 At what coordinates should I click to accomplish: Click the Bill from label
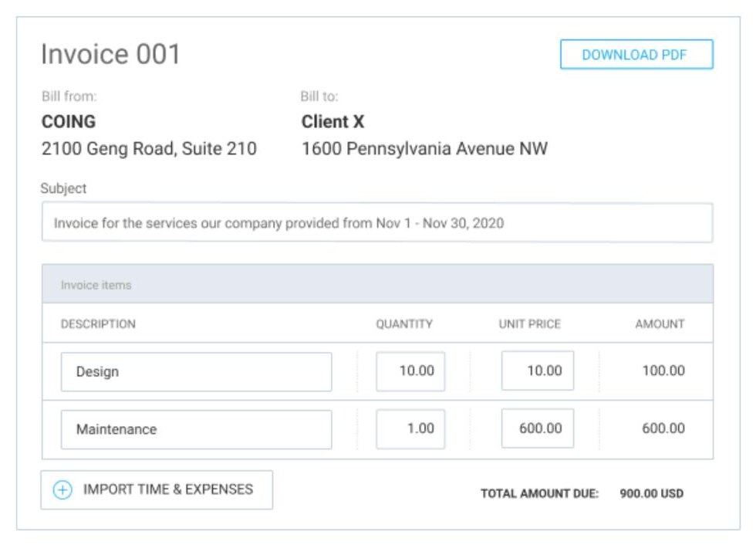[x=69, y=96]
